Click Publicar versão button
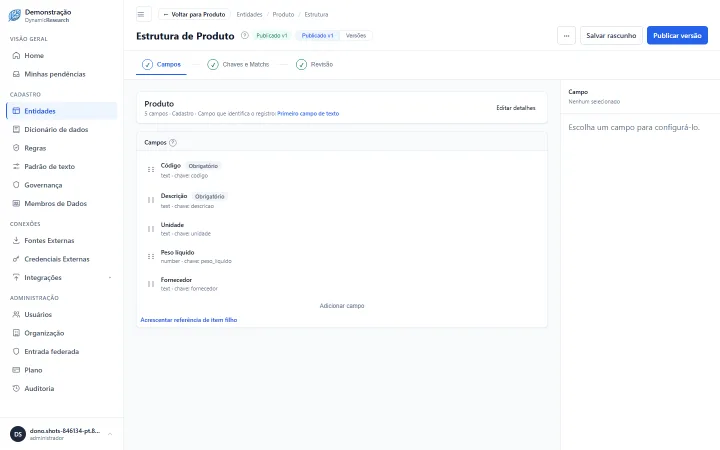This screenshot has height=450, width=720. point(677,35)
